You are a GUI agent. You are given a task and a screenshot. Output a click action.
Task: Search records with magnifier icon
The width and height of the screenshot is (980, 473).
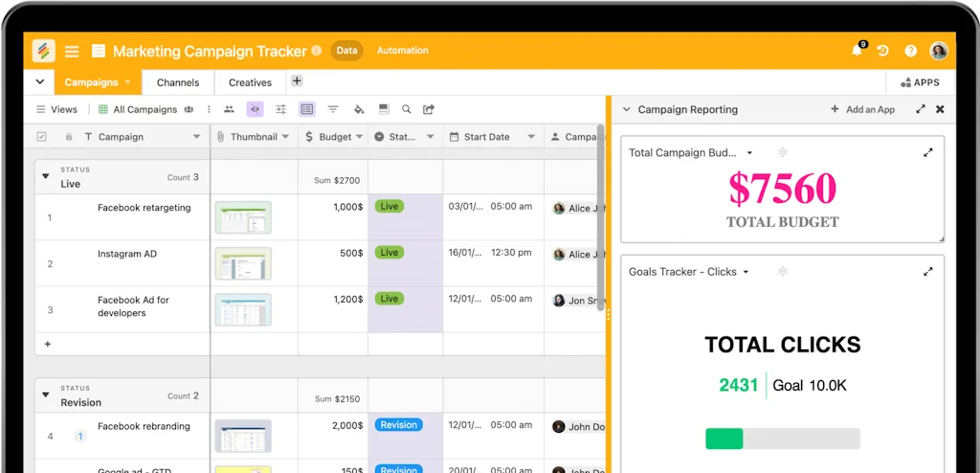coord(406,109)
